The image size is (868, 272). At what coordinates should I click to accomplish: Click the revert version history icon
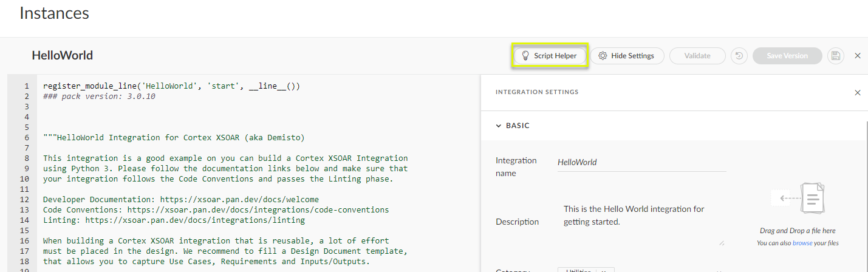pos(739,56)
